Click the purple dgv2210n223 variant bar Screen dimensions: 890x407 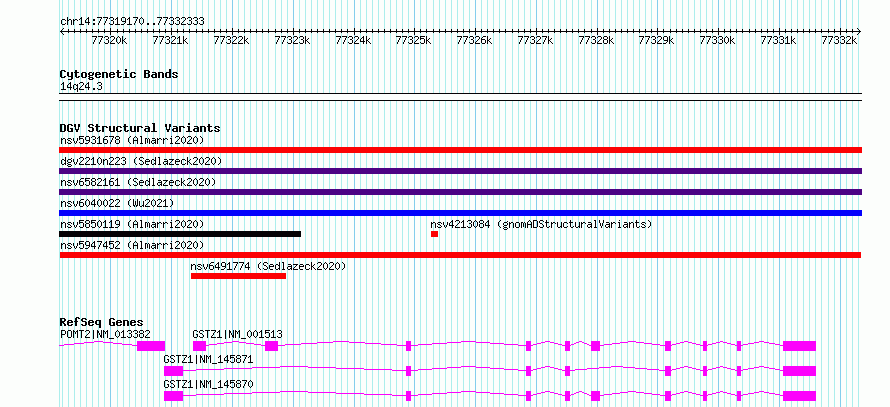point(461,171)
